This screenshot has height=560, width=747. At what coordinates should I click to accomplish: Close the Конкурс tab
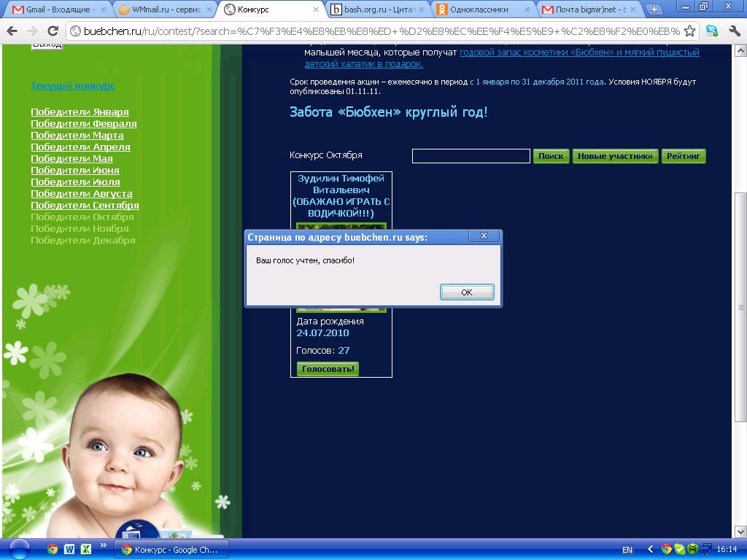click(x=316, y=9)
